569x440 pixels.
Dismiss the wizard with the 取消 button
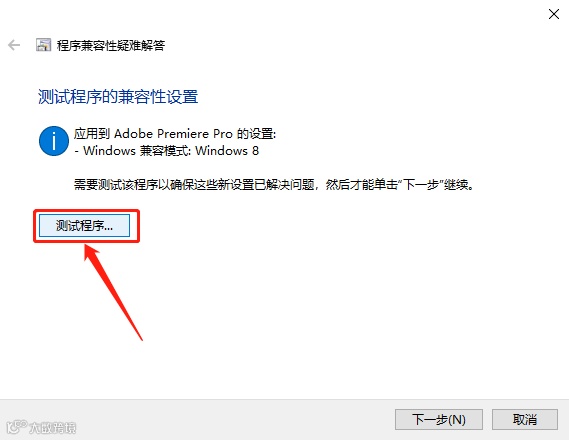[x=525, y=420]
